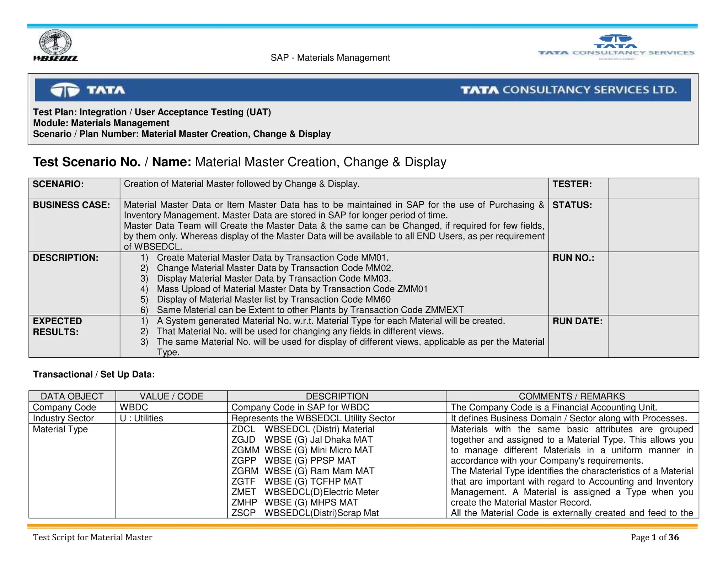Click the empty RUN NO. value cell
This screenshot has height=562, width=728.
(x=653, y=283)
